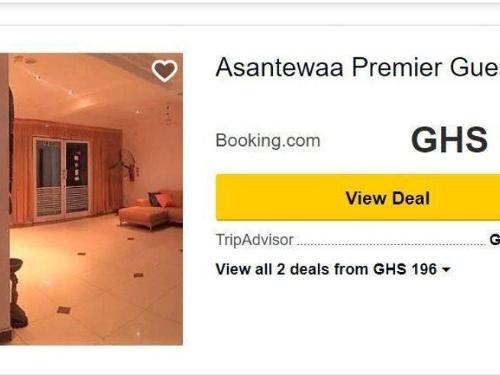Click the TripAdvisor price at row end
Image resolution: width=500 pixels, height=375 pixels.
pos(495,239)
